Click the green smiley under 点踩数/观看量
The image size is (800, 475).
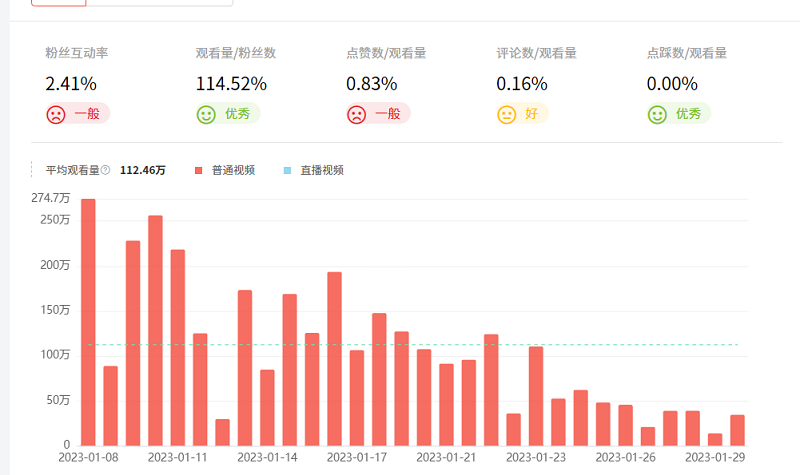(x=657, y=114)
